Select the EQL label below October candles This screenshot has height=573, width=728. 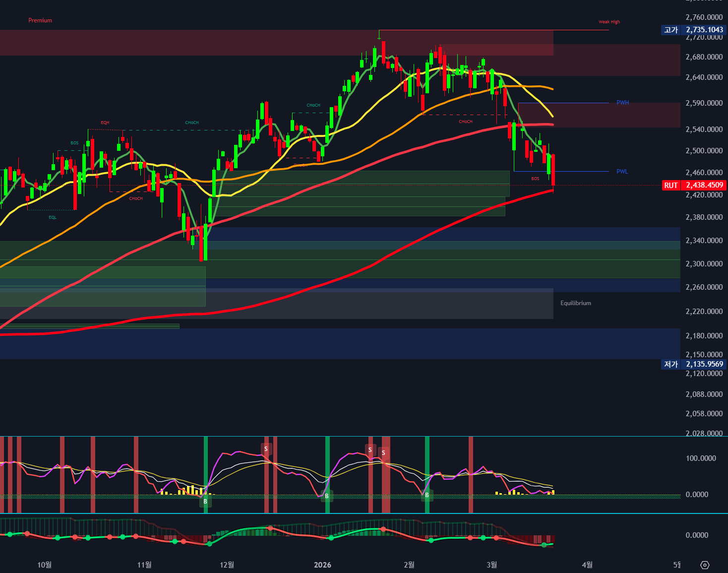[x=53, y=217]
